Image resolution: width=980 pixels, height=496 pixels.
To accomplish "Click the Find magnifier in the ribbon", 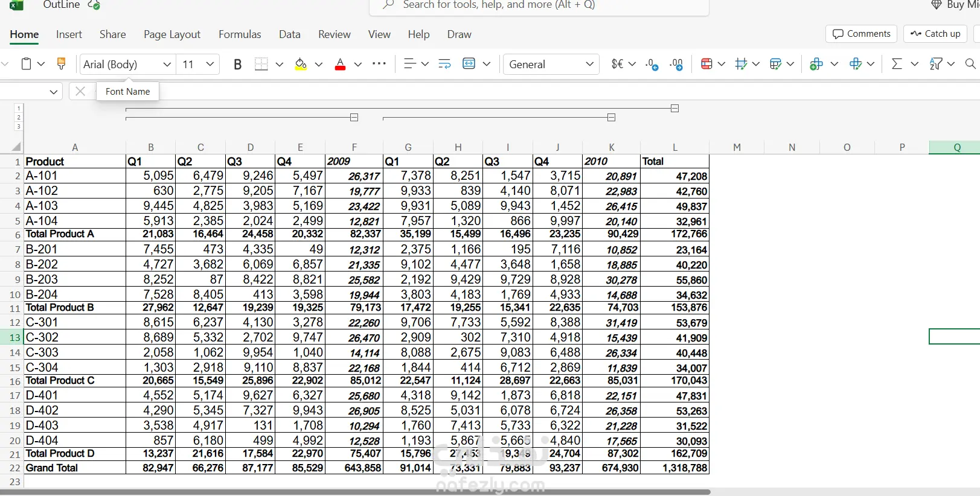I will (x=970, y=64).
